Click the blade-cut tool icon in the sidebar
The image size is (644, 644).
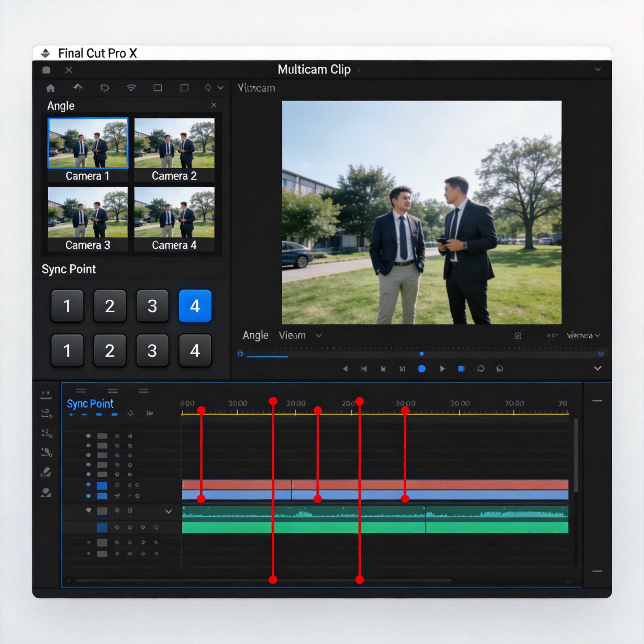point(47,452)
